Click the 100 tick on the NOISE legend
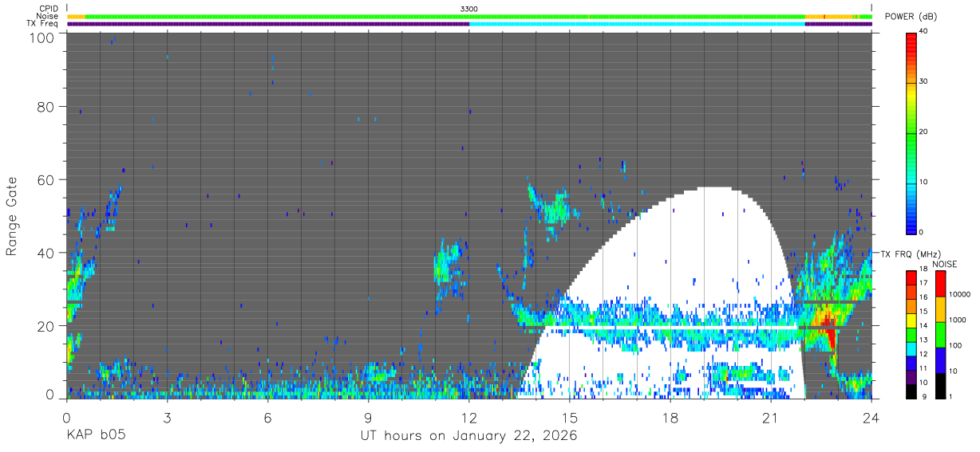This screenshot has width=980, height=452. 954,346
